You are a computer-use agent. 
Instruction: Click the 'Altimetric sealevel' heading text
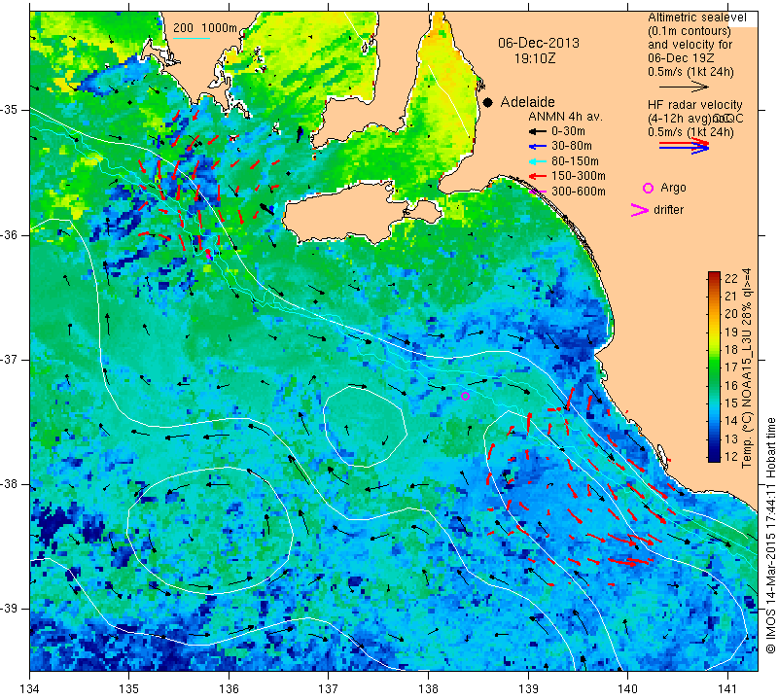point(696,17)
